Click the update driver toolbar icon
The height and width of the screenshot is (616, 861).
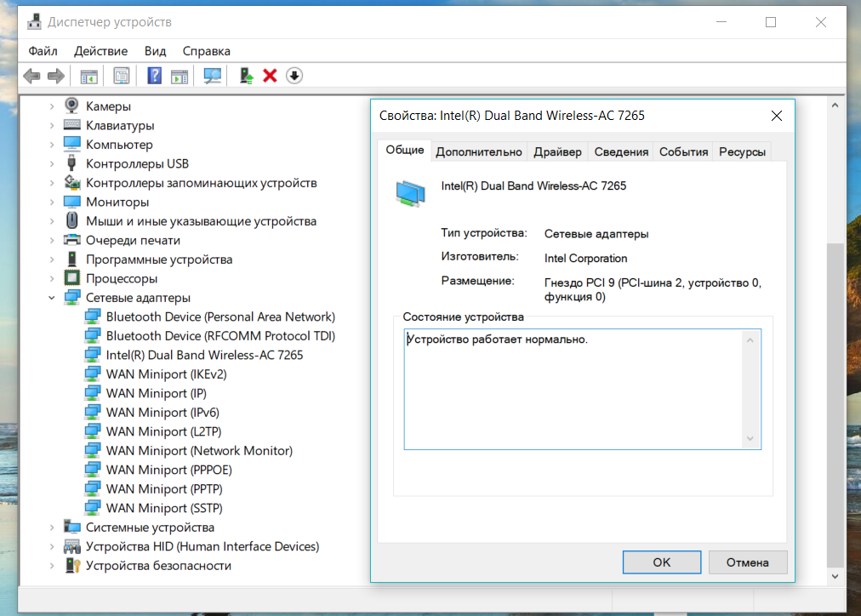point(247,76)
